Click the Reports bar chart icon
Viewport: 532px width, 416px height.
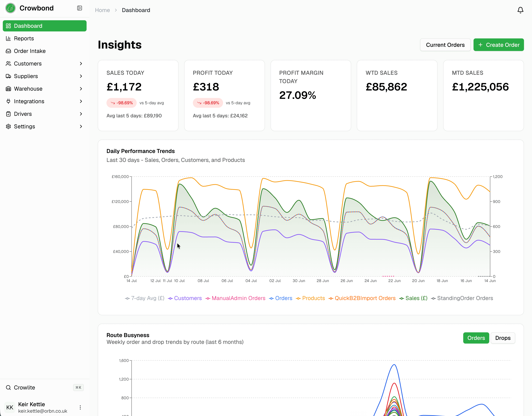[x=8, y=38]
